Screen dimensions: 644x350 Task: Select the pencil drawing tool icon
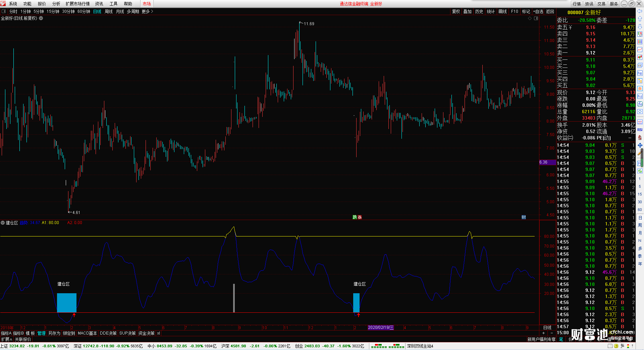click(x=640, y=153)
